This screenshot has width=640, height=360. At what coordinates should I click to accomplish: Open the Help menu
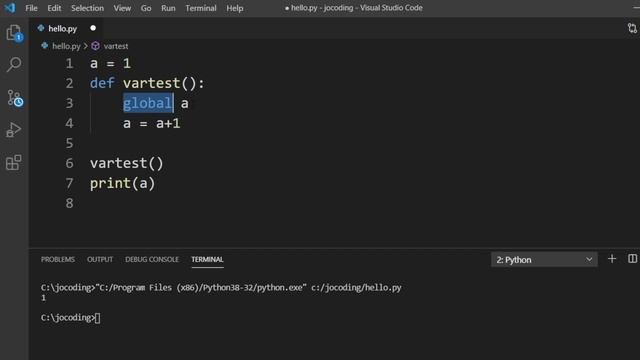click(235, 8)
